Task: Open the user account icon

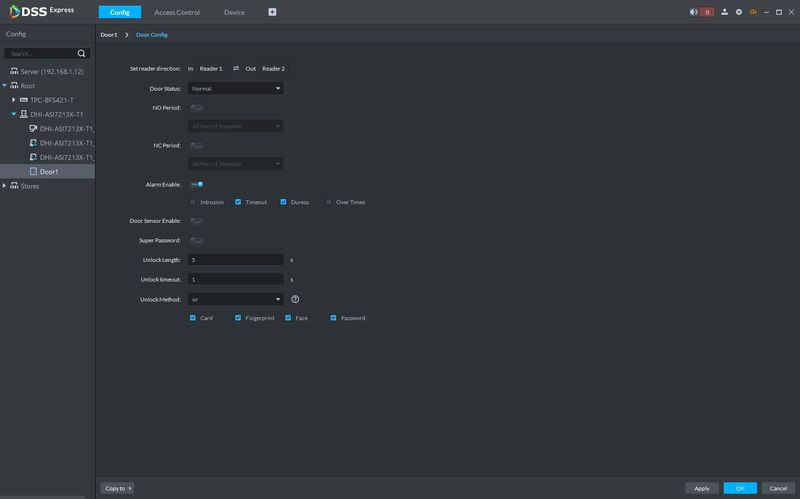Action: 724,12
